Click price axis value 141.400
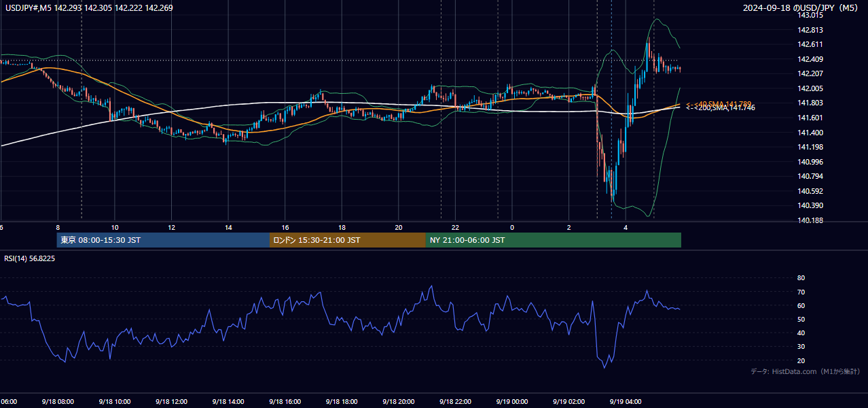Viewport: 868px width, 408px height. 810,133
